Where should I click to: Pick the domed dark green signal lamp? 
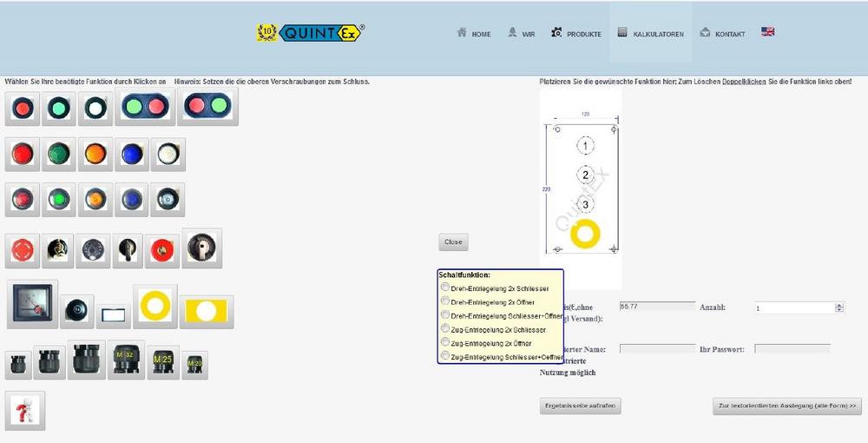[59, 155]
